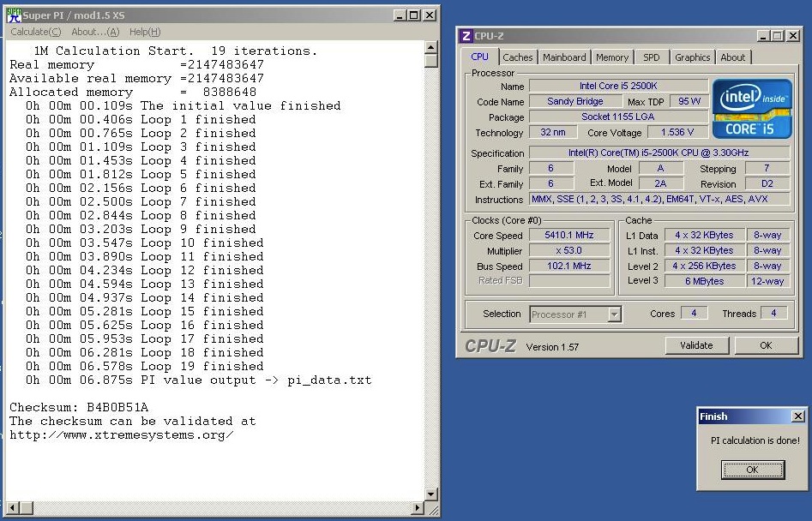Image resolution: width=812 pixels, height=521 pixels.
Task: Click the 'Version 1.57' label in CPU-Z
Action: pyautogui.click(x=552, y=347)
